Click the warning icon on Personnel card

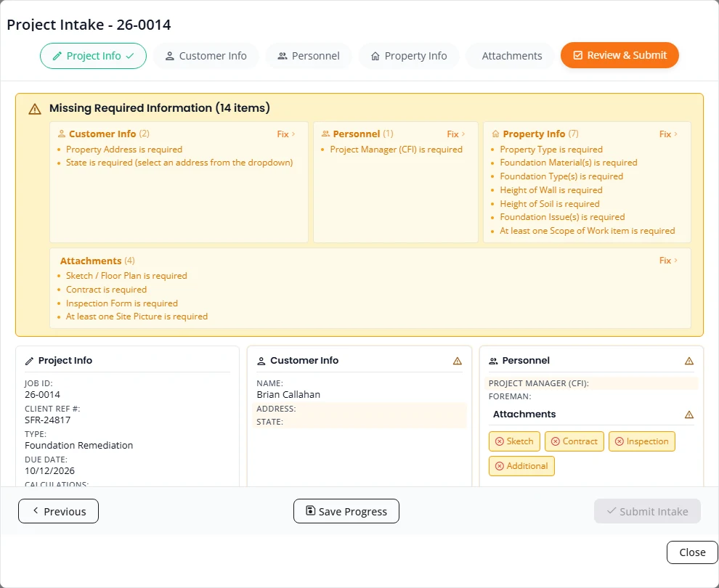tap(689, 361)
